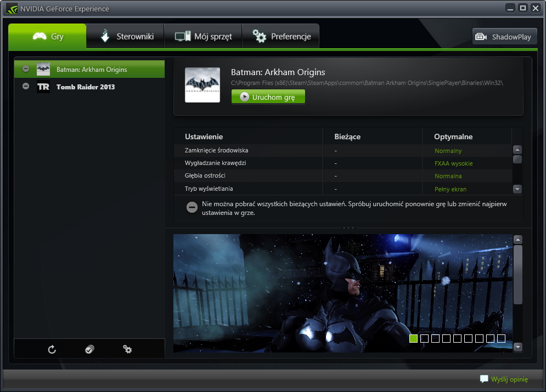Refresh the games list
Image resolution: width=546 pixels, height=392 pixels.
coord(52,349)
